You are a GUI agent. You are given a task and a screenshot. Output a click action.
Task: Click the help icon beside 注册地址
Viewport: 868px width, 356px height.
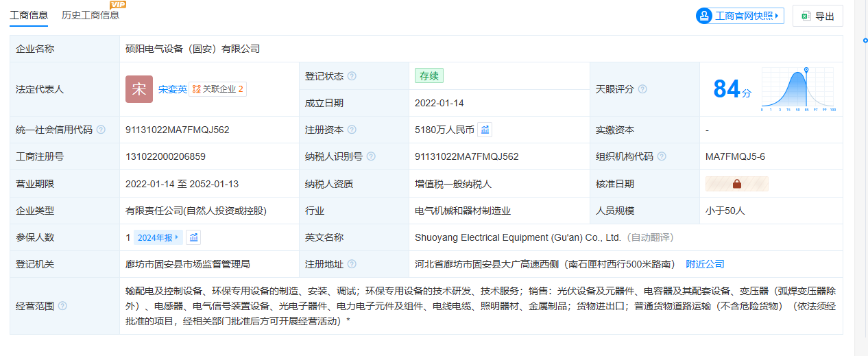click(x=352, y=264)
